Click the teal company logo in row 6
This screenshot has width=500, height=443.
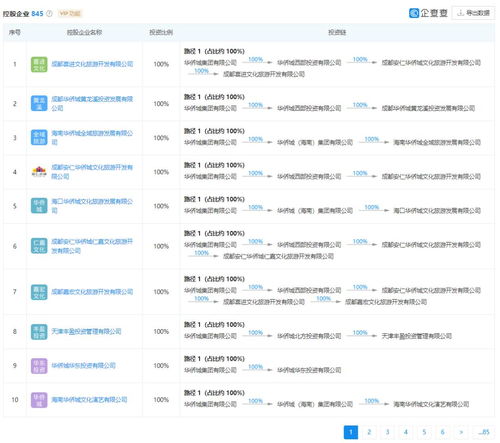pos(39,246)
